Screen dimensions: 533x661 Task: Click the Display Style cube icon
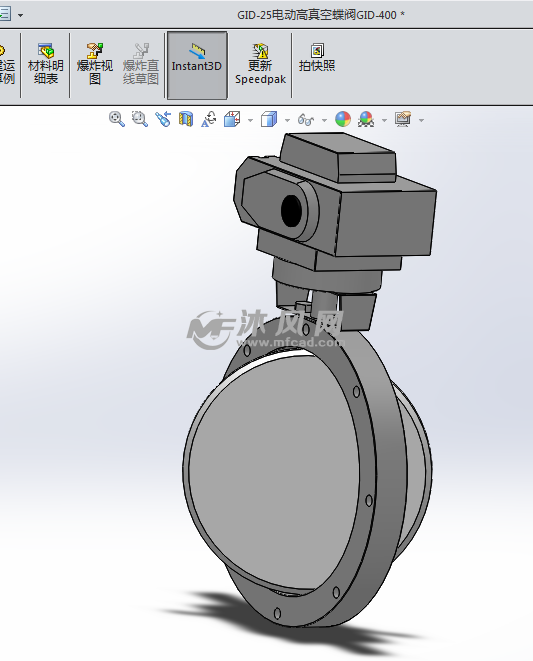pyautogui.click(x=269, y=119)
